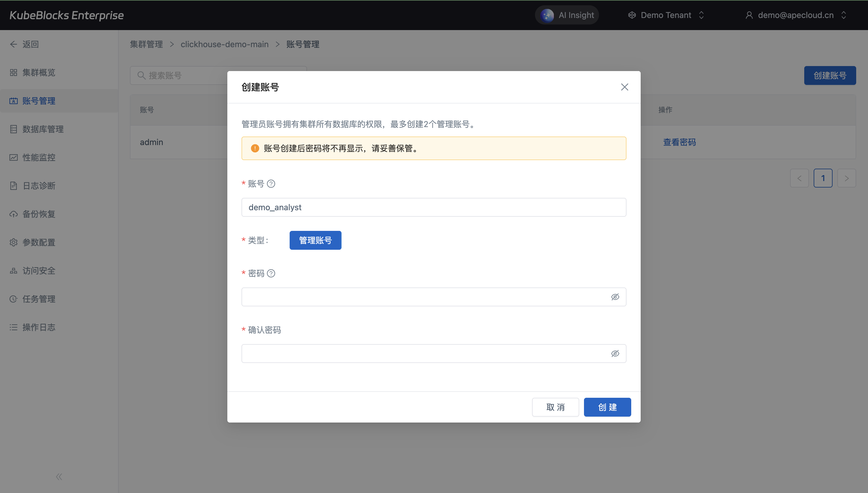This screenshot has height=493, width=868.
Task: Collapse the sidebar with double-chevron
Action: pos(59,477)
